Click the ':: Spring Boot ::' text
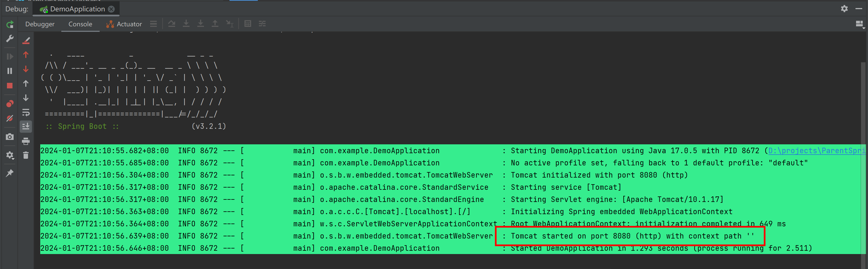 tap(82, 126)
